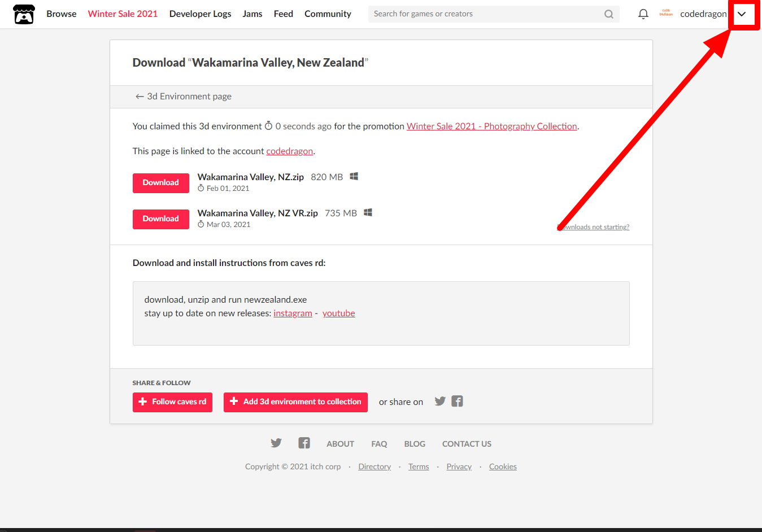Share on Facebook in share section
This screenshot has height=532, width=762.
coord(457,402)
